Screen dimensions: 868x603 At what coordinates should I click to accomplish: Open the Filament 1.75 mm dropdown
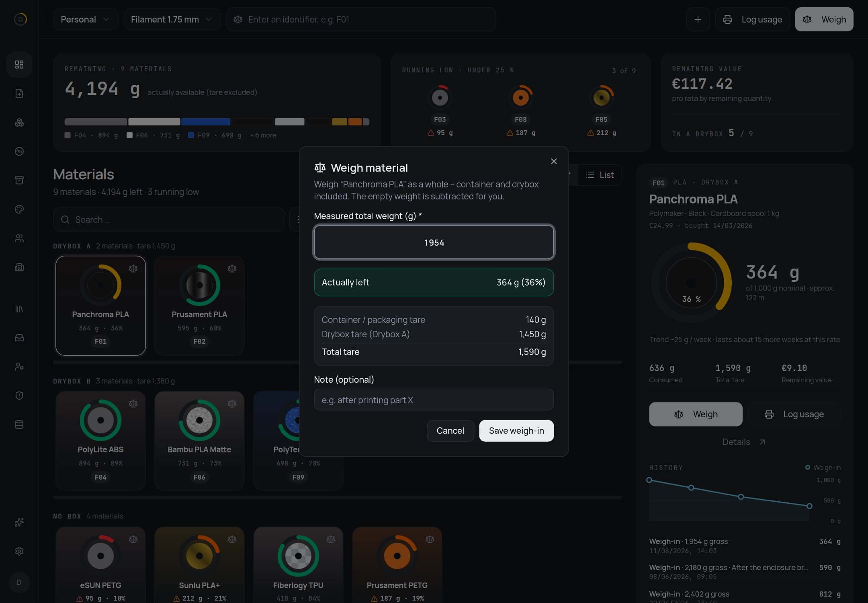[x=172, y=19]
